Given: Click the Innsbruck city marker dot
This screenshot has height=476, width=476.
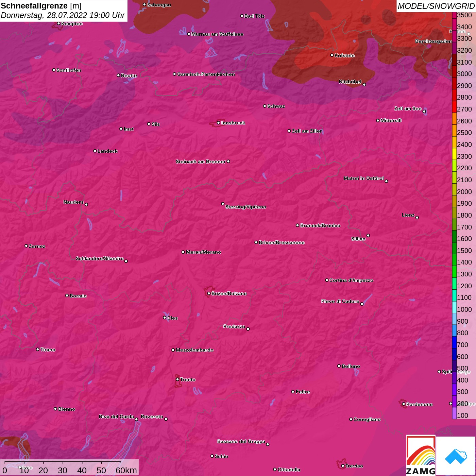Looking at the screenshot, I should [218, 123].
